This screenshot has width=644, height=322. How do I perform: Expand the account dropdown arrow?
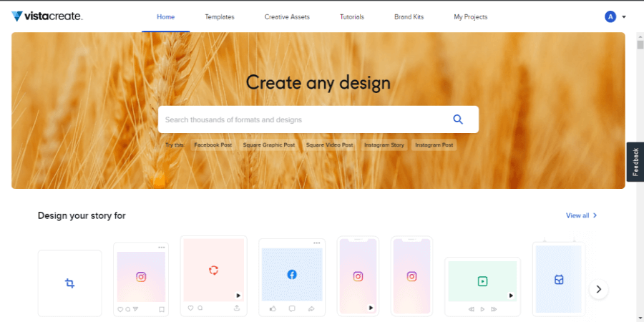click(624, 17)
